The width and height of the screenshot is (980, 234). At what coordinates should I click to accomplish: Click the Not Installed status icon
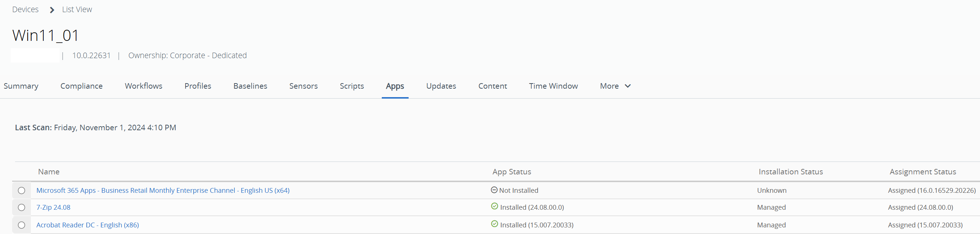pyautogui.click(x=494, y=190)
